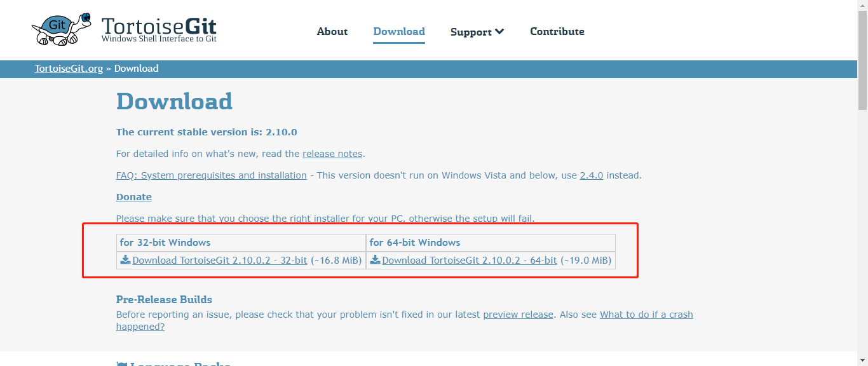Image resolution: width=868 pixels, height=366 pixels.
Task: Click the 2.4.0 version link
Action: click(592, 175)
